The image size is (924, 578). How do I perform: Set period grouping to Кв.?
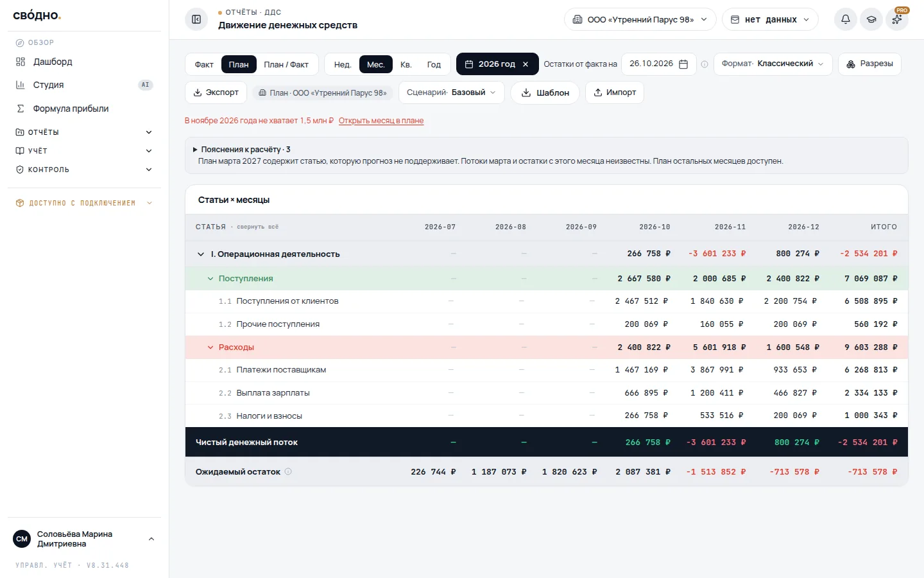click(x=406, y=64)
